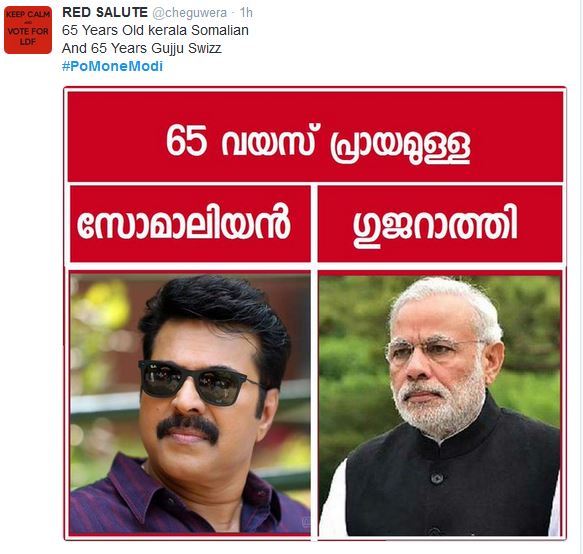Click the rimless eyeglasses in the right photo
583x554 pixels.
coord(435,351)
